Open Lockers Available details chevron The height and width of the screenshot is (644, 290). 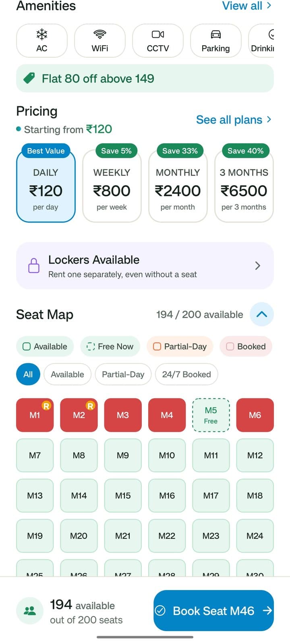tap(258, 266)
